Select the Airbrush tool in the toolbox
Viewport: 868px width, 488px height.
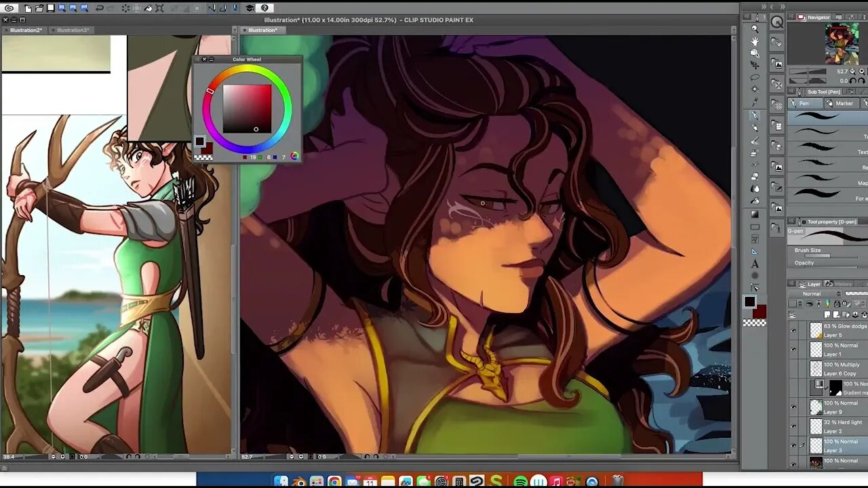[x=755, y=154]
